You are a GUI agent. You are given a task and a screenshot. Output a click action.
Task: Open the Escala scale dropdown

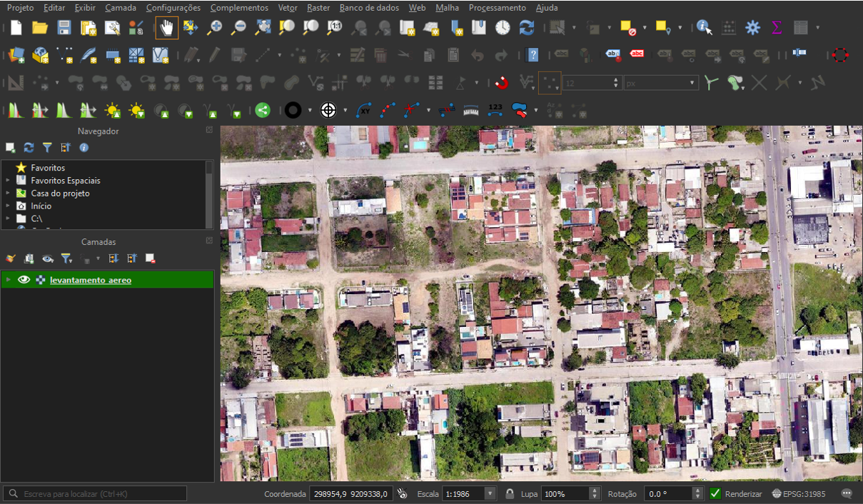pyautogui.click(x=490, y=494)
